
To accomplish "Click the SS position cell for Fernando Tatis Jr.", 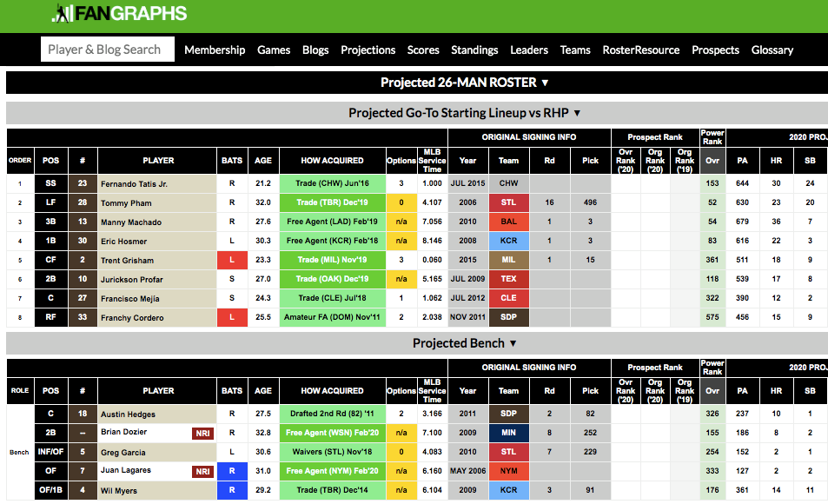I will click(50, 183).
